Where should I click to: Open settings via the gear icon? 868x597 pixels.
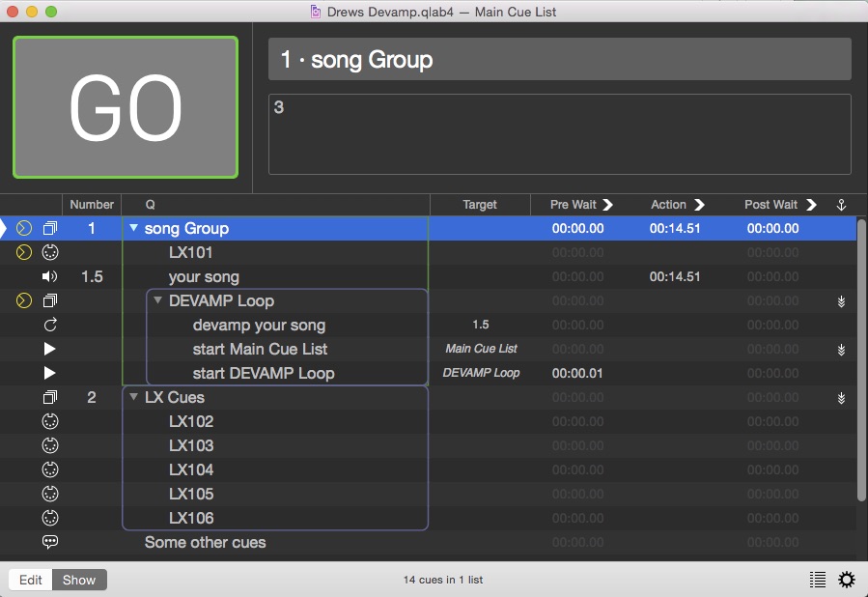click(846, 580)
